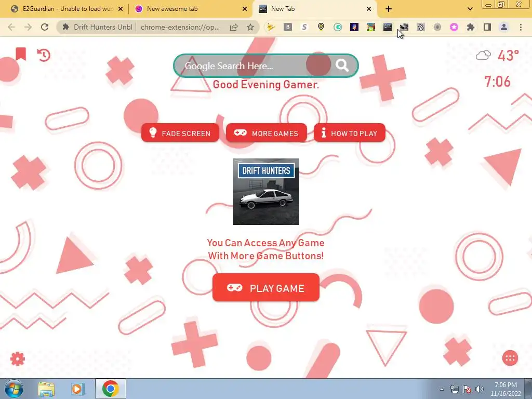Viewport: 532px width, 399px height.
Task: Open a new browser tab
Action: [389, 9]
